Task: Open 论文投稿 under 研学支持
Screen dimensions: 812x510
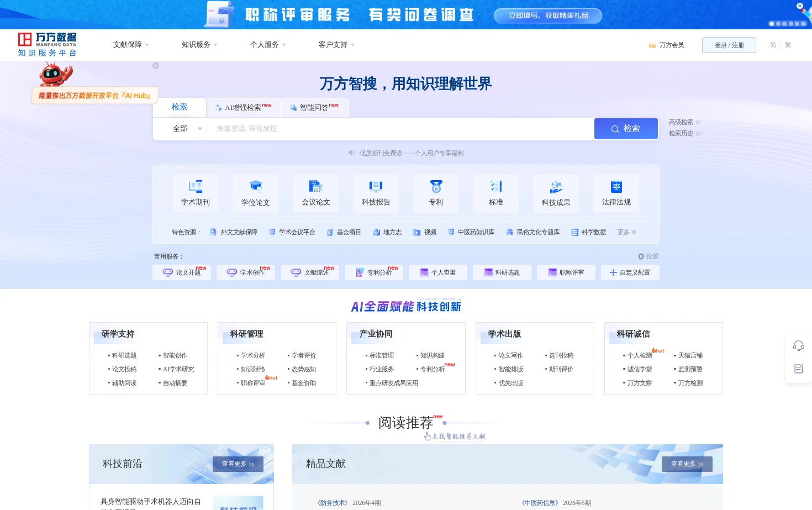Action: click(x=124, y=369)
